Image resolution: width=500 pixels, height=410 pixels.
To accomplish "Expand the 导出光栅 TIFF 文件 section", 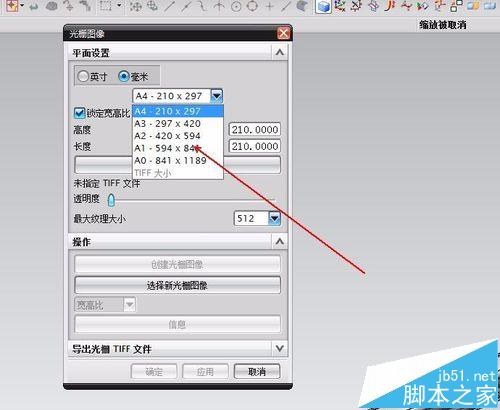I will (280, 349).
